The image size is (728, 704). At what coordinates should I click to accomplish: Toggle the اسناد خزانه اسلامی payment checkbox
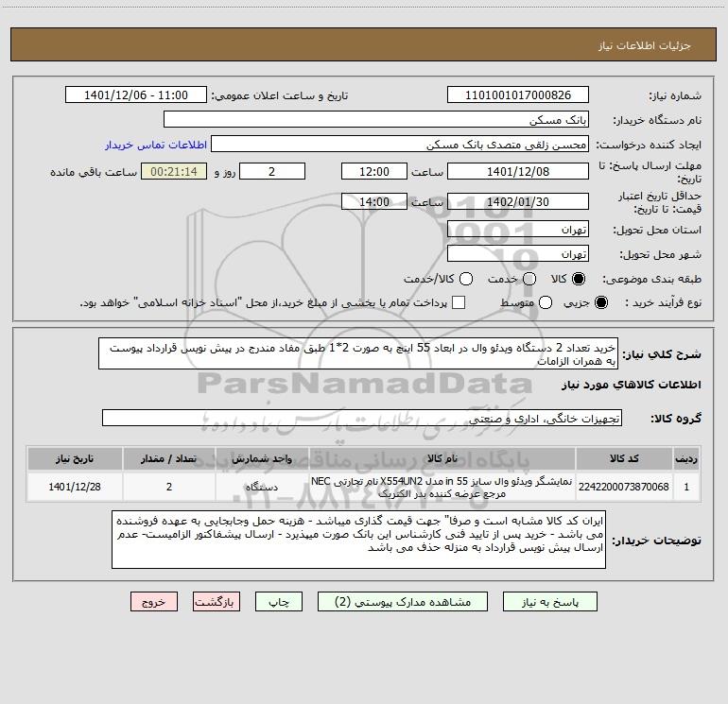click(459, 302)
